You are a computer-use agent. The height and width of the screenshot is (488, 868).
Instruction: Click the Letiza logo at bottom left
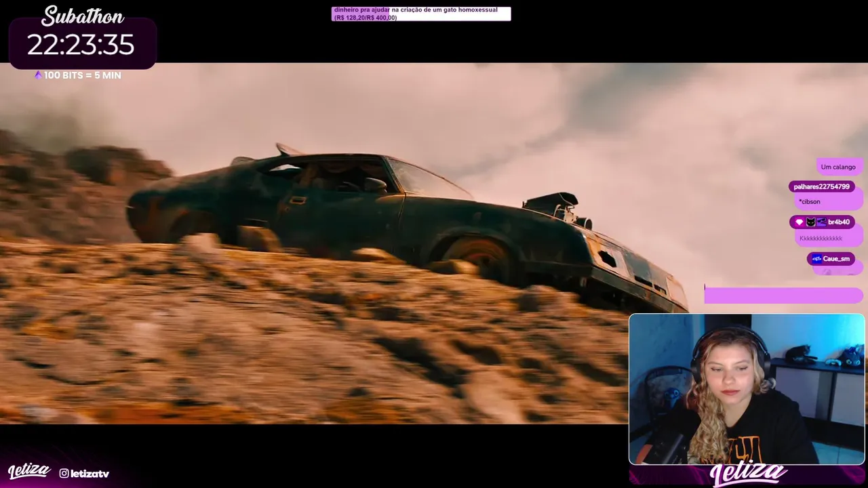29,471
